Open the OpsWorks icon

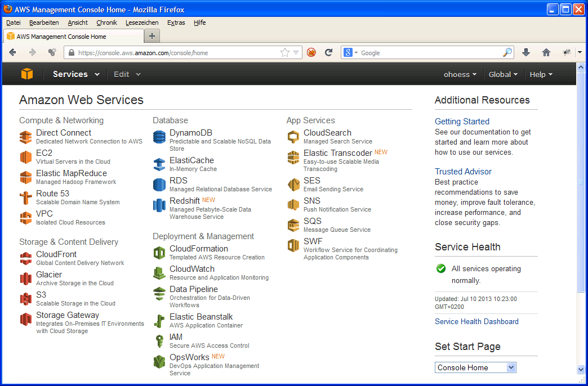pos(159,362)
